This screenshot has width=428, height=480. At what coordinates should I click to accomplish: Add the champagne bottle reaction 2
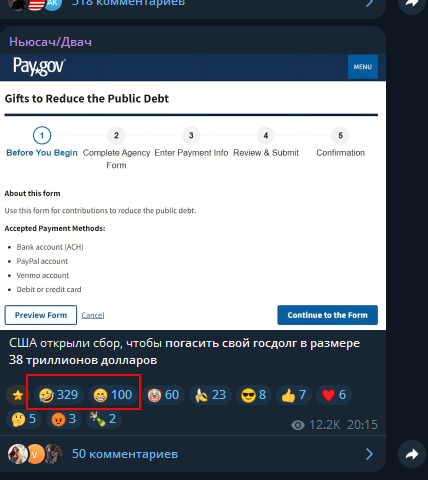[x=104, y=419]
